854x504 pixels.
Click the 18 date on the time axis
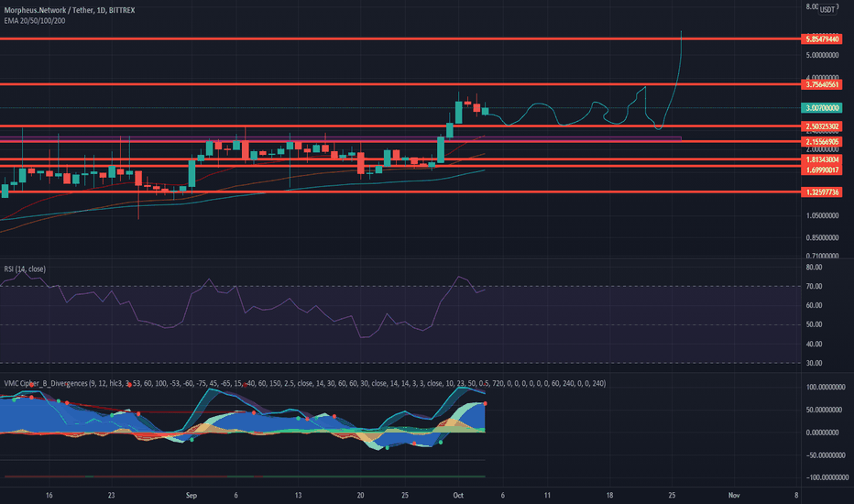coord(609,495)
